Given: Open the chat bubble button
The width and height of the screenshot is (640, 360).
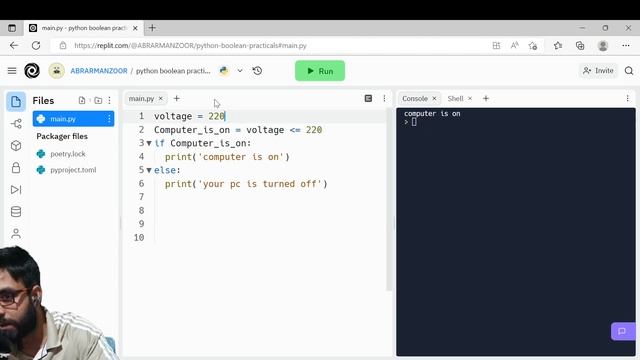Looking at the screenshot, I should tap(622, 331).
